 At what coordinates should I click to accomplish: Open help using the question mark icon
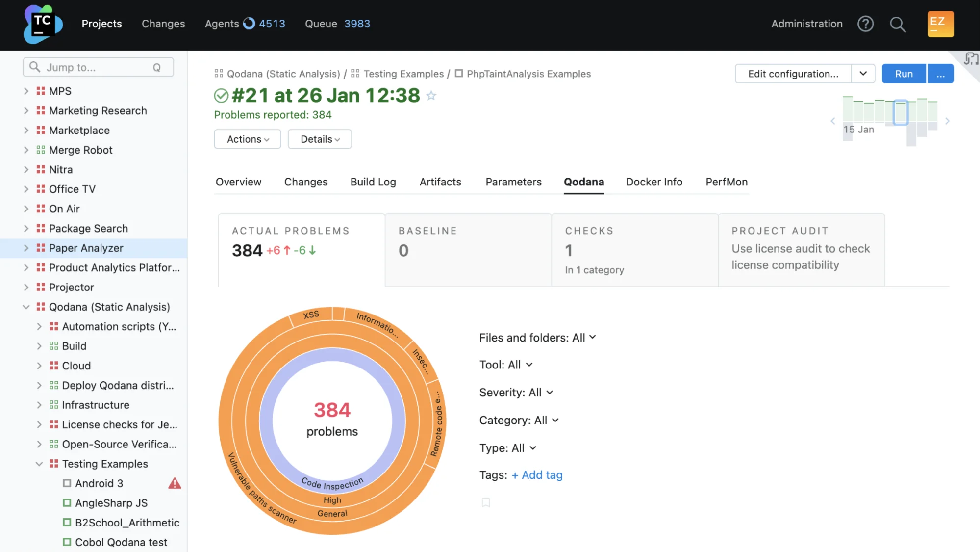pyautogui.click(x=865, y=24)
